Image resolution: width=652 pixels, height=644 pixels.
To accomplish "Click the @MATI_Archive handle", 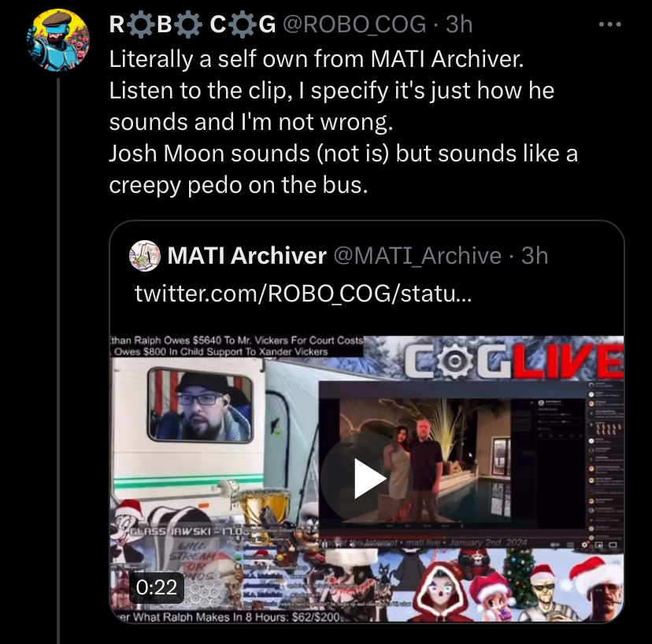I will (417, 255).
